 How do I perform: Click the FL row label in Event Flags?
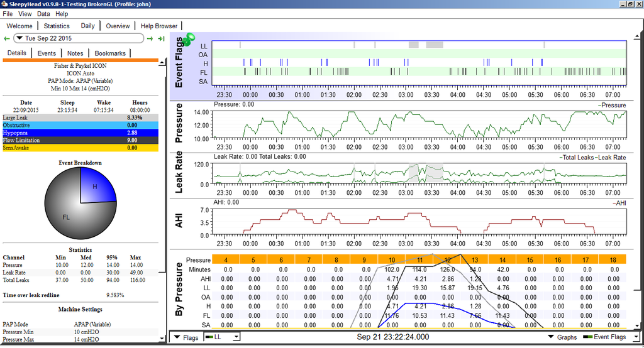pos(203,73)
